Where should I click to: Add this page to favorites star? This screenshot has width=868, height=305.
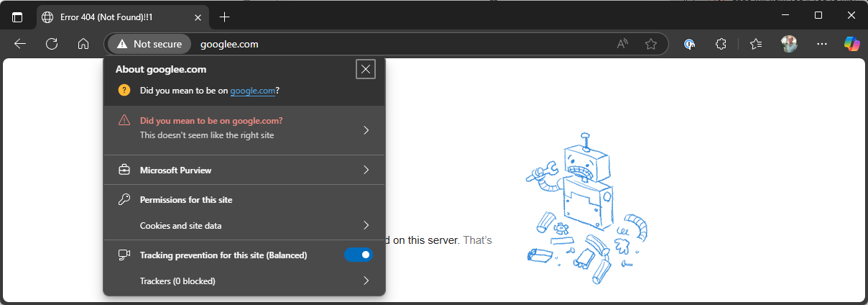tap(651, 44)
